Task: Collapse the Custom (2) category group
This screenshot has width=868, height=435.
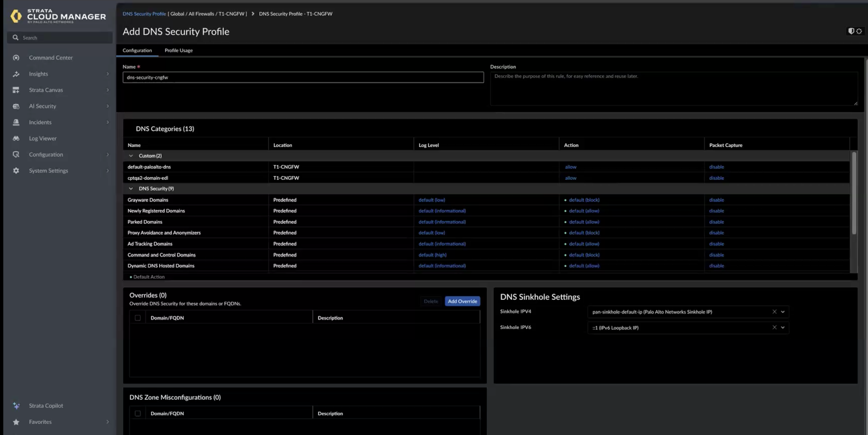Action: (131, 156)
